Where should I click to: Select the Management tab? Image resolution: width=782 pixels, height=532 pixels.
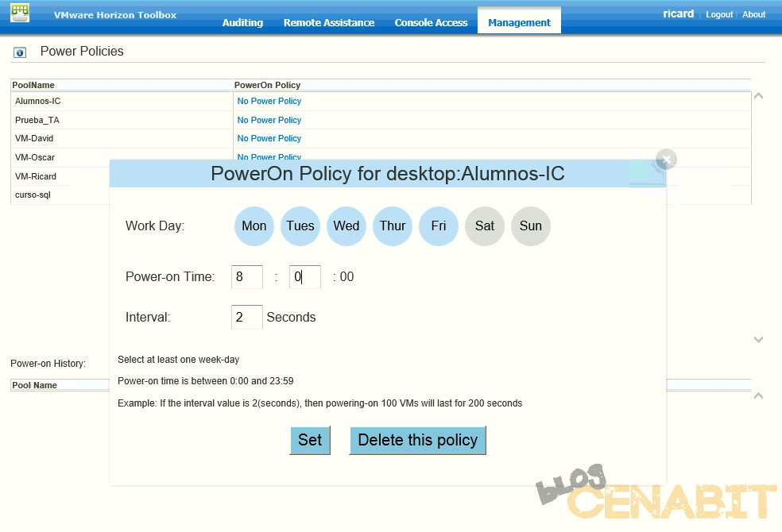519,21
